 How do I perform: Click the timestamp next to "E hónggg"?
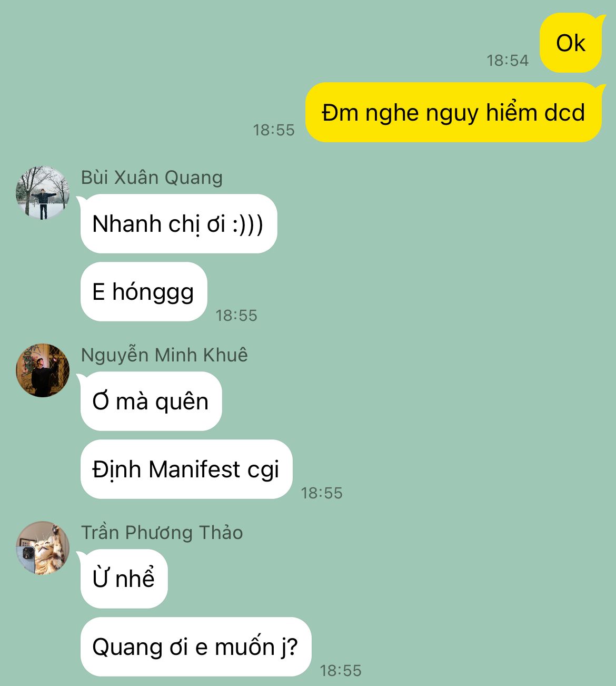coord(236,316)
